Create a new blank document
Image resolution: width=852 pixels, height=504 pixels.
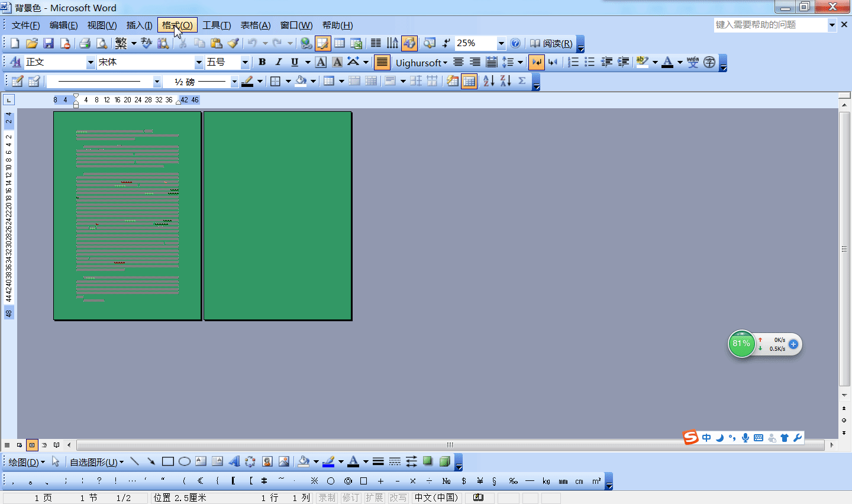(15, 43)
